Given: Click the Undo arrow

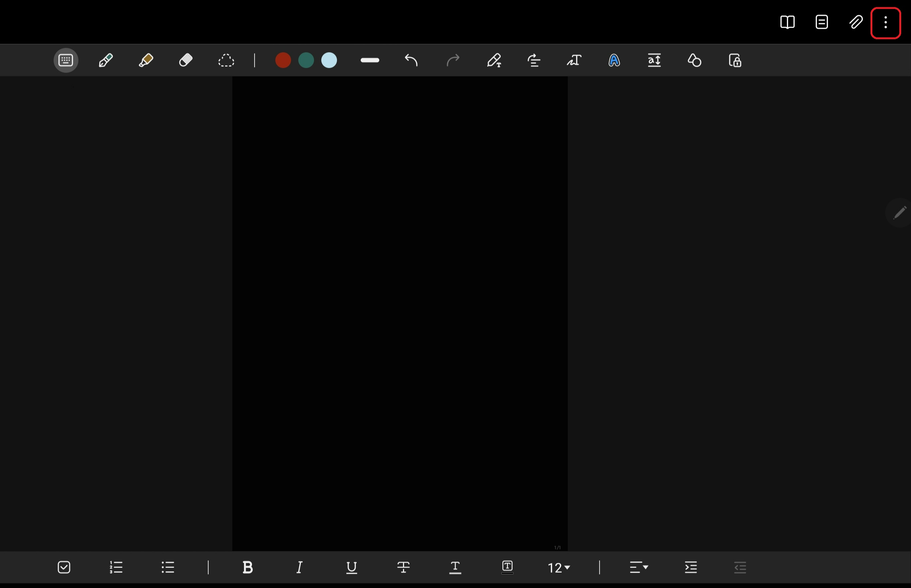Looking at the screenshot, I should (x=411, y=60).
